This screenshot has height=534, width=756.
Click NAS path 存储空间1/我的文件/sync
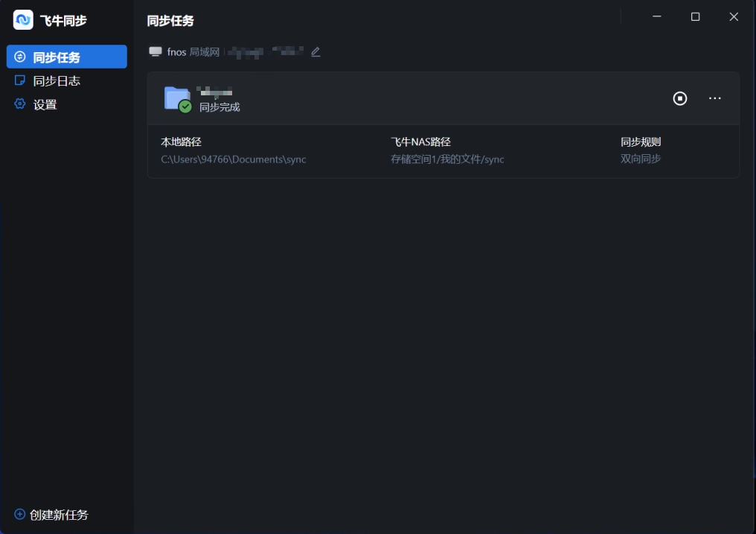click(447, 159)
